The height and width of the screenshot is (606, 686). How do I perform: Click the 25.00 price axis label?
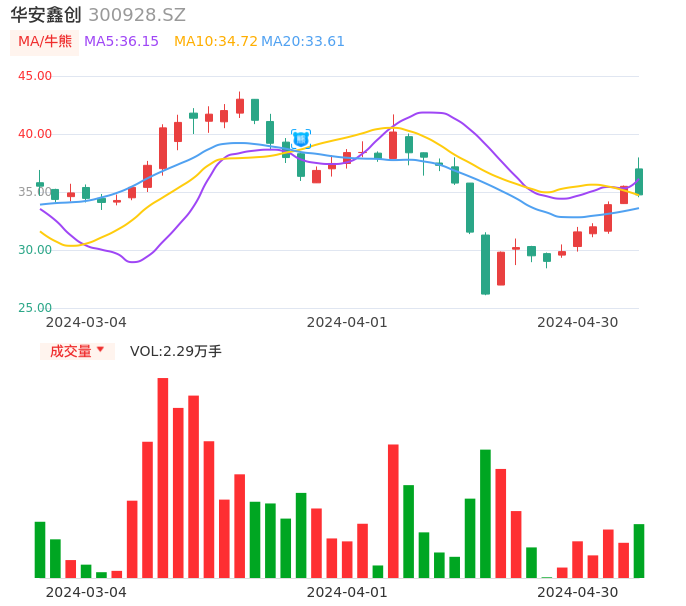coord(35,308)
